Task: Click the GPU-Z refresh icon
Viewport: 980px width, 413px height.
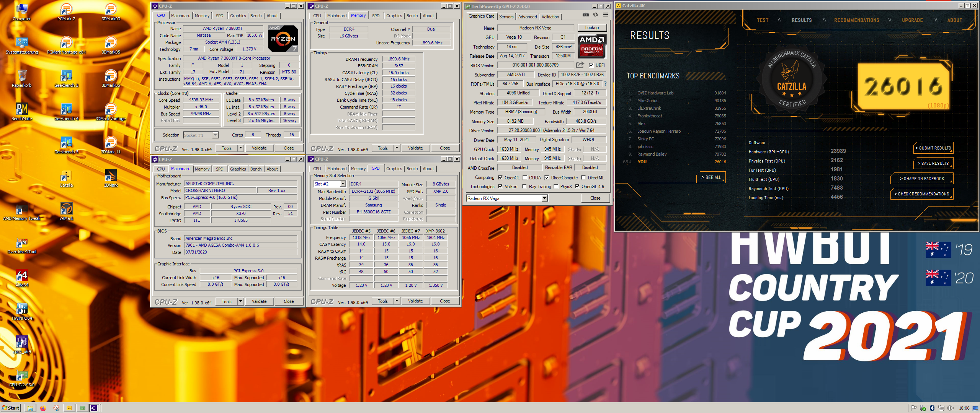Action: point(595,15)
